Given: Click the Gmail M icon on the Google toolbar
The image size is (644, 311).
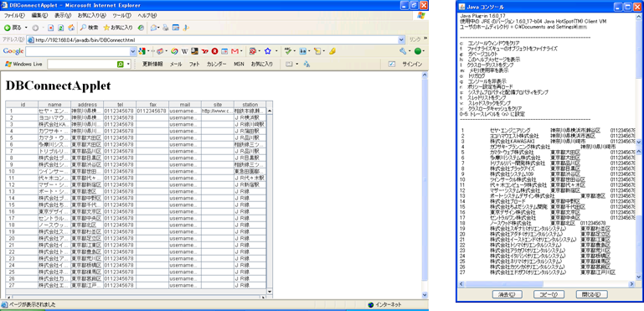Looking at the screenshot, I should coord(234,51).
